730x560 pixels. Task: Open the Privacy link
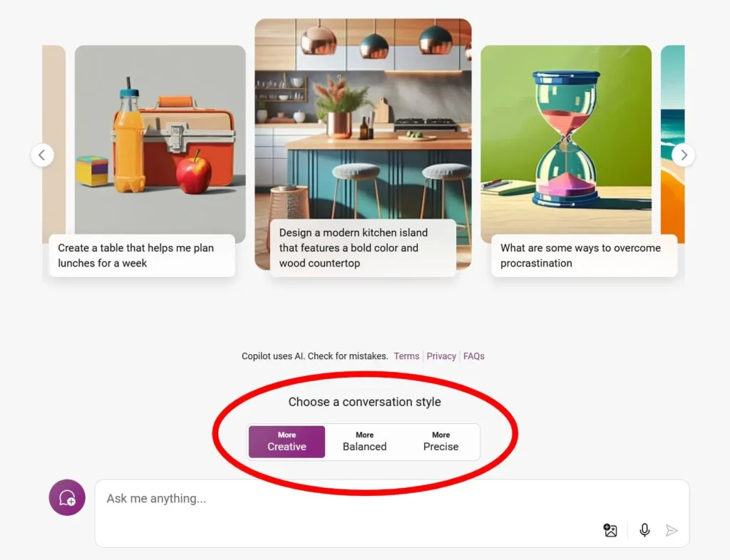pyautogui.click(x=441, y=356)
